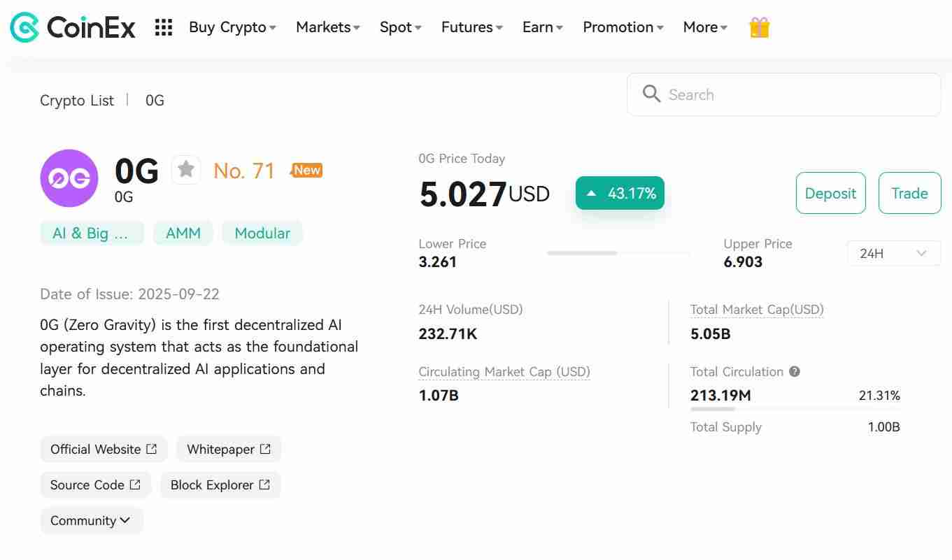Open the 24H time range dropdown

(893, 253)
